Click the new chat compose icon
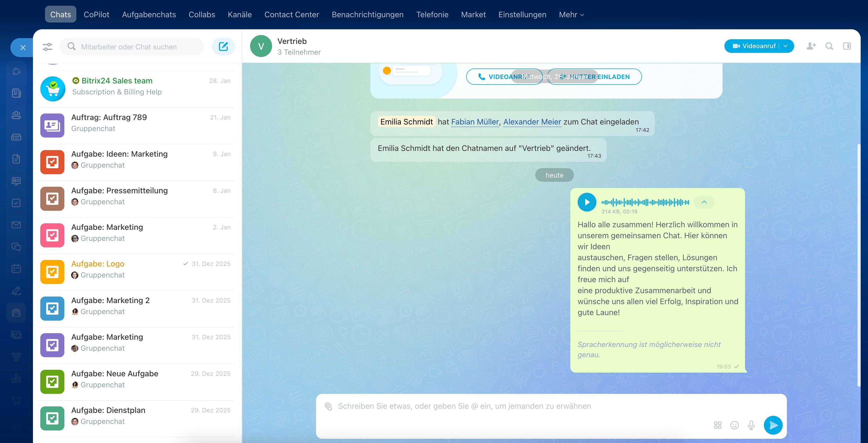The width and height of the screenshot is (868, 443). tap(223, 47)
